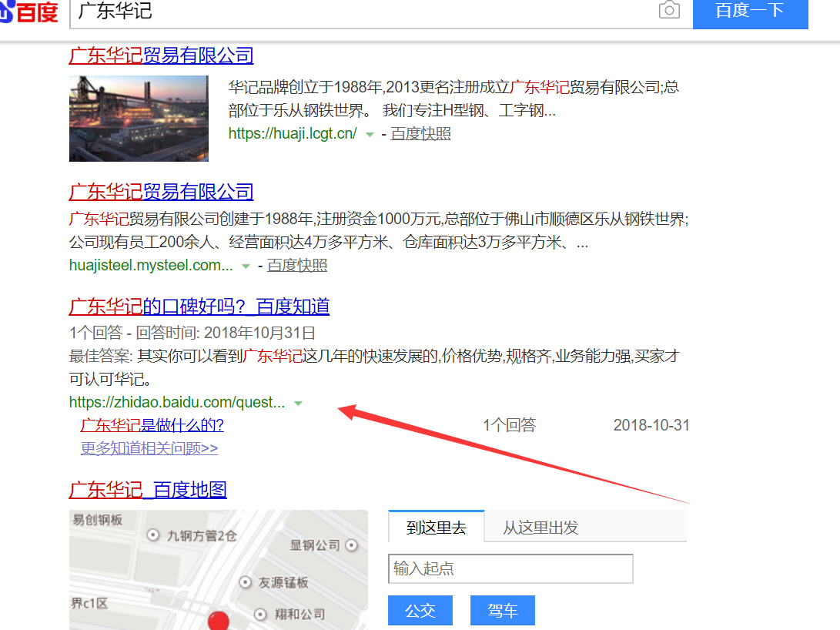Open huajisteel.mysteel.com URL link
Screen dimensions: 840x630
[151, 265]
